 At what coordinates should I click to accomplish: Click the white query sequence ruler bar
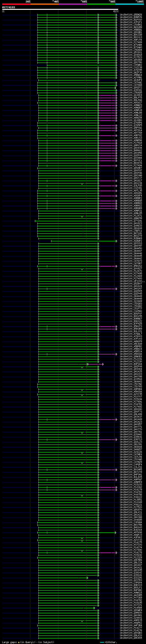click(x=60, y=9)
